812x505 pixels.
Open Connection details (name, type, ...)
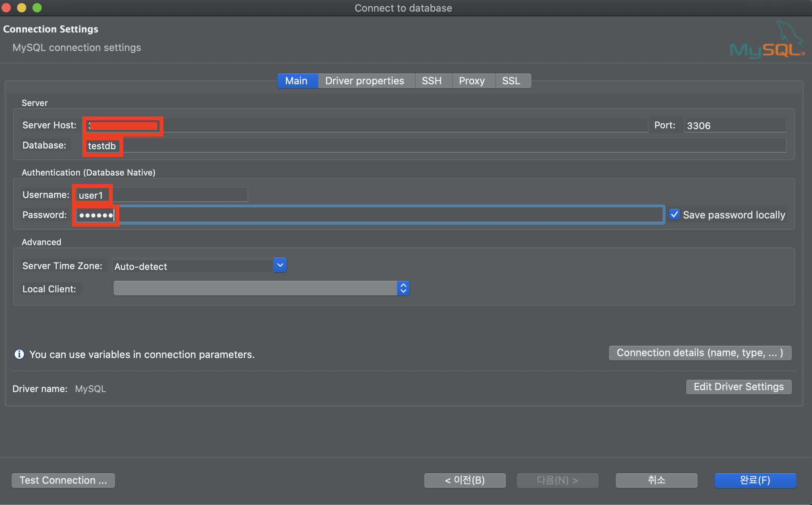coord(700,353)
